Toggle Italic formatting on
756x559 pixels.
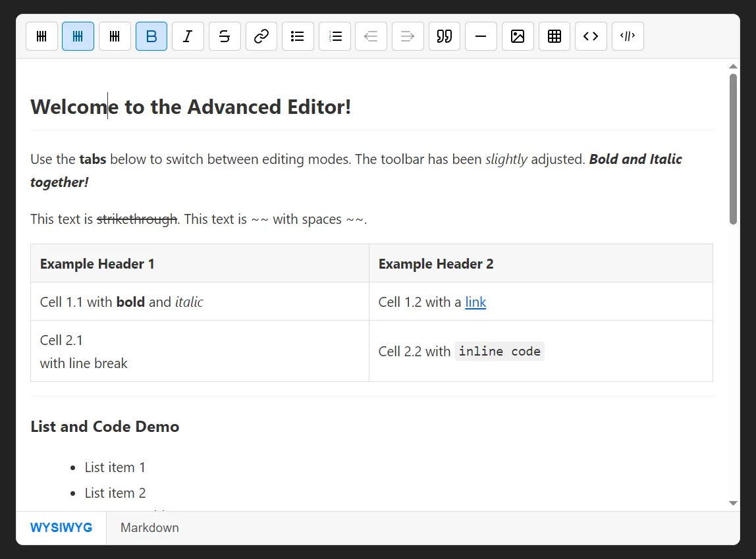(x=188, y=36)
